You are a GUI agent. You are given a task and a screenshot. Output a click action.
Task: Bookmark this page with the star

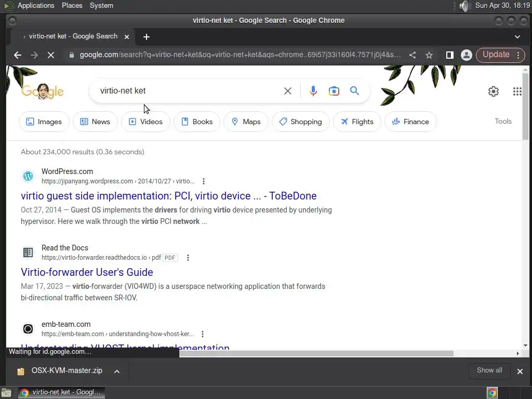click(x=429, y=55)
